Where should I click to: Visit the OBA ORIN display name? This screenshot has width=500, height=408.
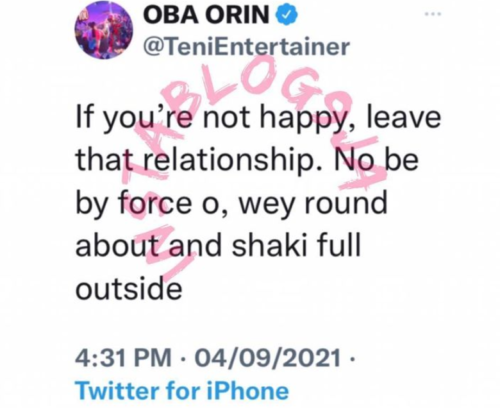[x=206, y=15]
